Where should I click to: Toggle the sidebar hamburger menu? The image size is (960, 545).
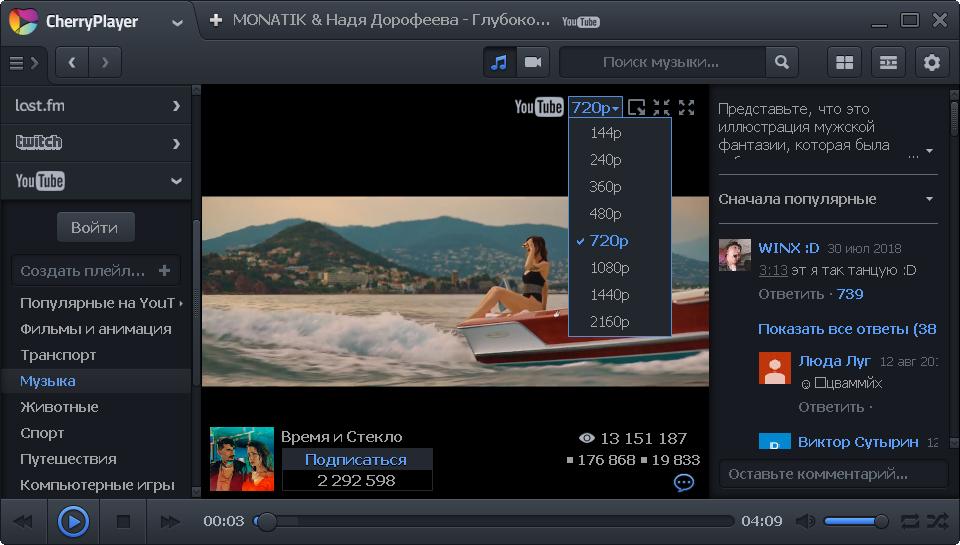point(24,62)
